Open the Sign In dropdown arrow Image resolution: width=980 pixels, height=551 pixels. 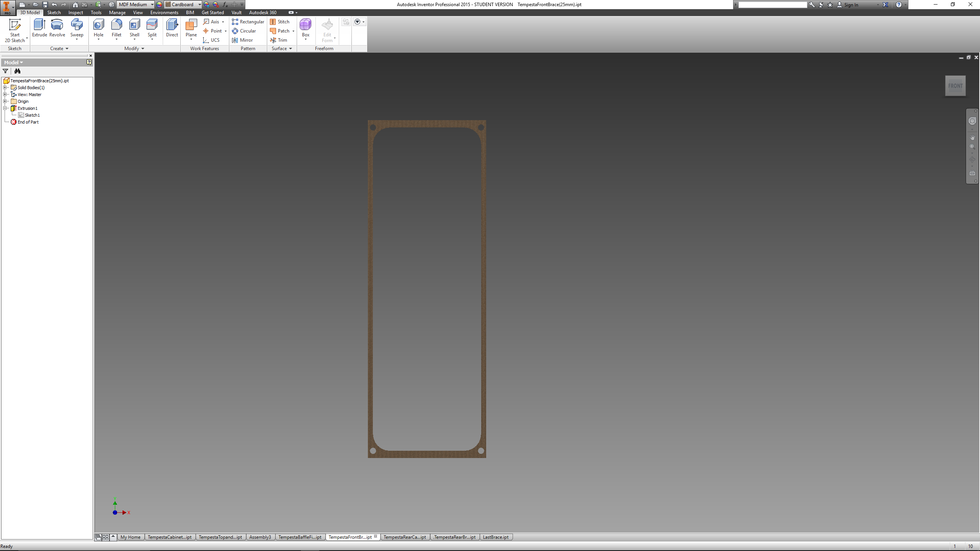(x=877, y=5)
